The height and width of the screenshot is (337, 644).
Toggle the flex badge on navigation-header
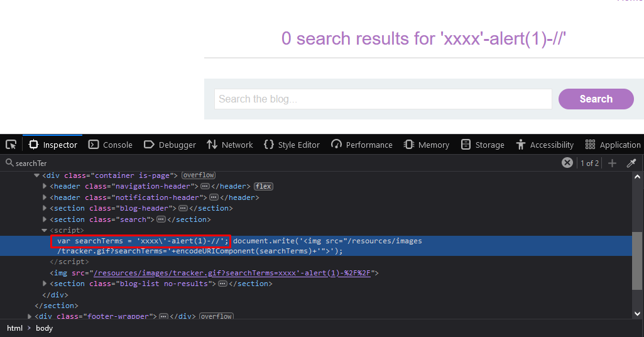click(263, 186)
